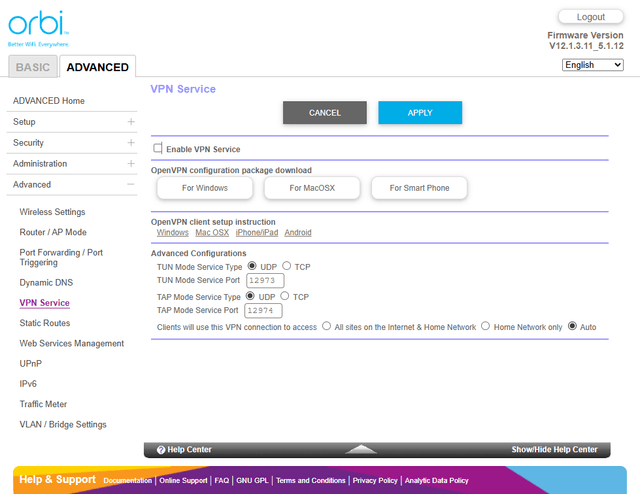Open UPnP settings page
Image resolution: width=640 pixels, height=494 pixels.
(x=31, y=363)
